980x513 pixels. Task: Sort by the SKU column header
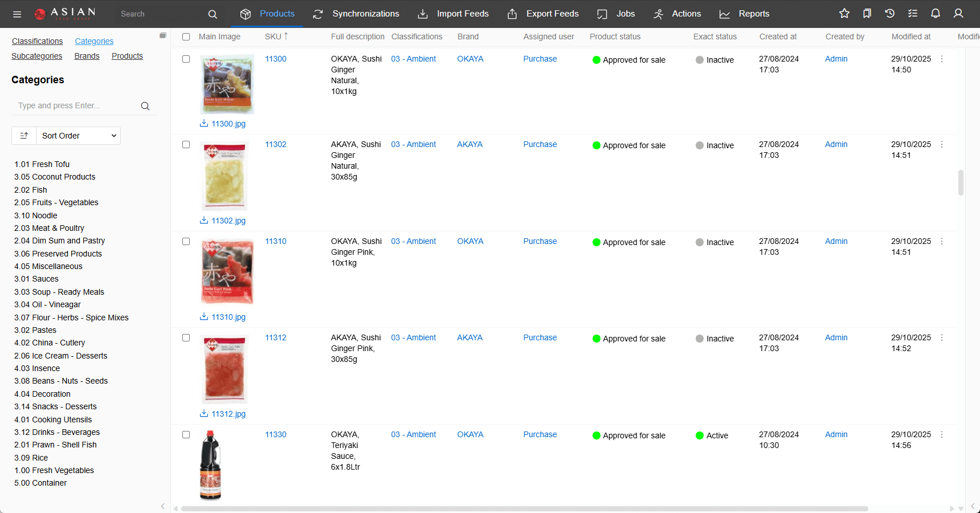click(273, 36)
